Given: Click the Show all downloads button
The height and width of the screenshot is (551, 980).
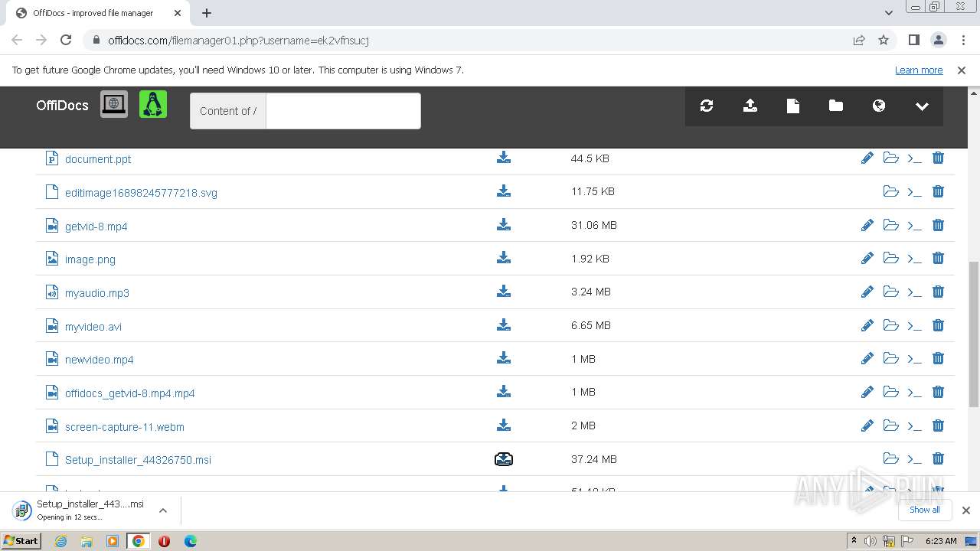Looking at the screenshot, I should (x=924, y=510).
